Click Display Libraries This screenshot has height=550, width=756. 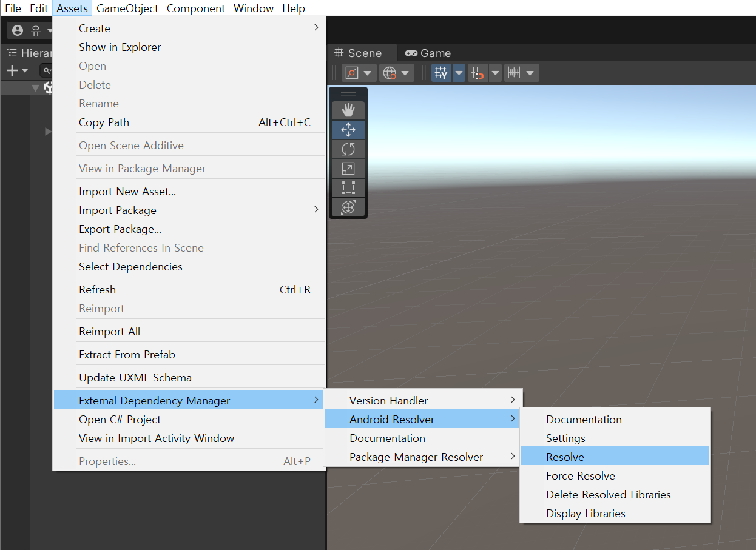click(x=615, y=514)
